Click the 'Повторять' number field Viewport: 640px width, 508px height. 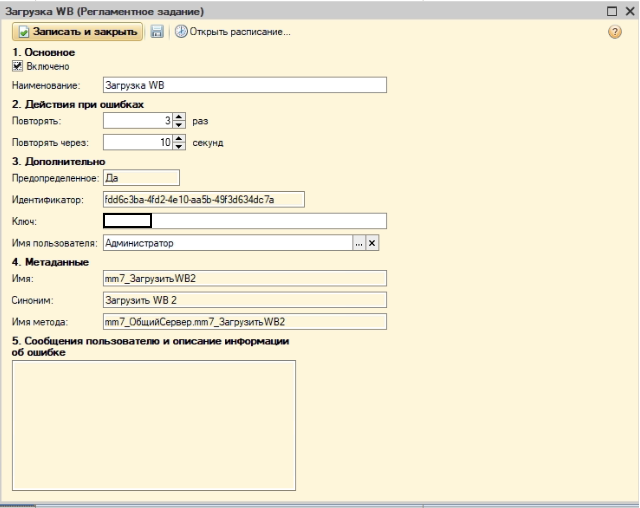coord(138,121)
